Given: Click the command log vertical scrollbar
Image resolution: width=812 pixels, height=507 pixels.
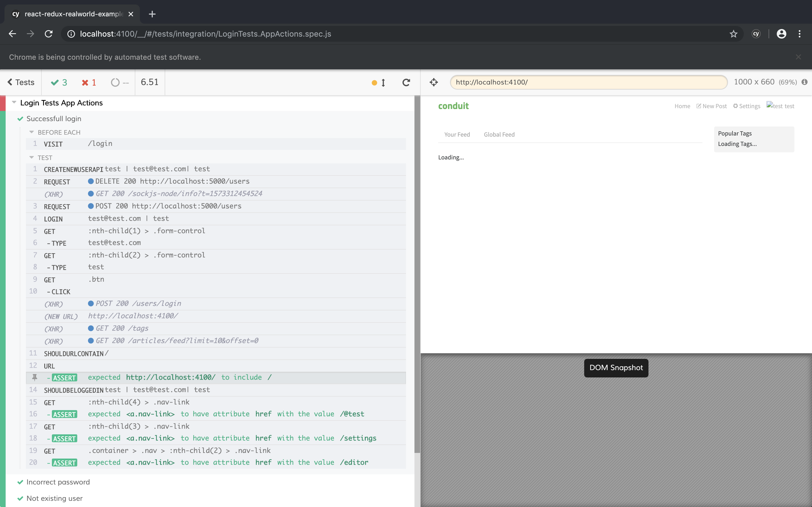Looking at the screenshot, I should coord(417,268).
